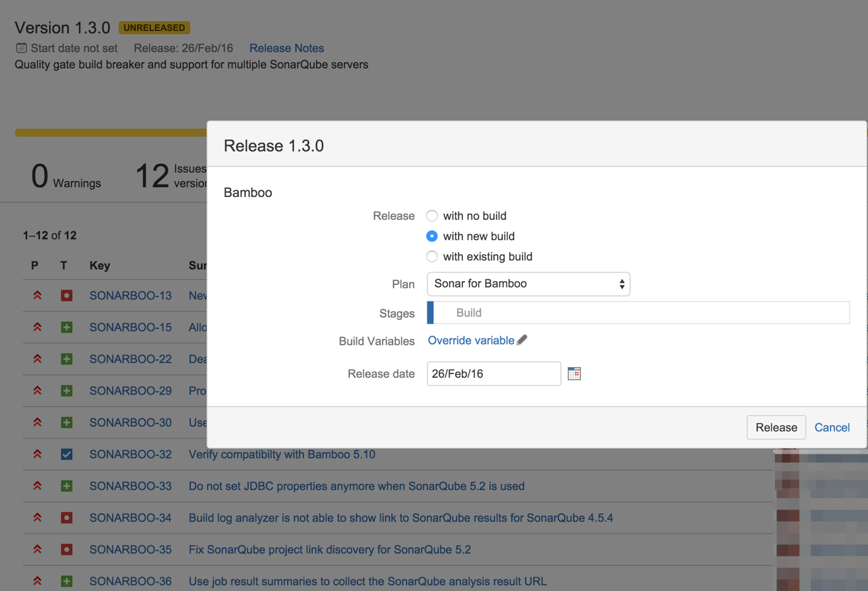
Task: Click the priority icon for SONARBOO-34
Action: point(37,517)
